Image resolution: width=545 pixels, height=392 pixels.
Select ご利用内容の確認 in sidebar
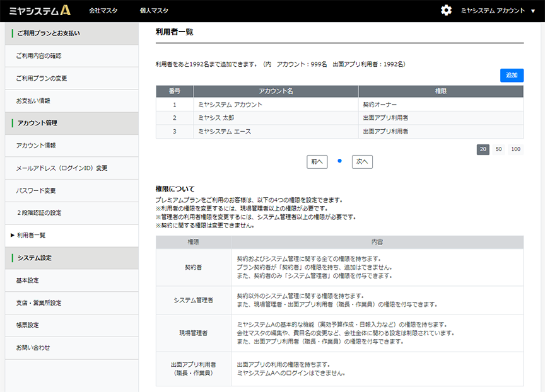coord(72,55)
